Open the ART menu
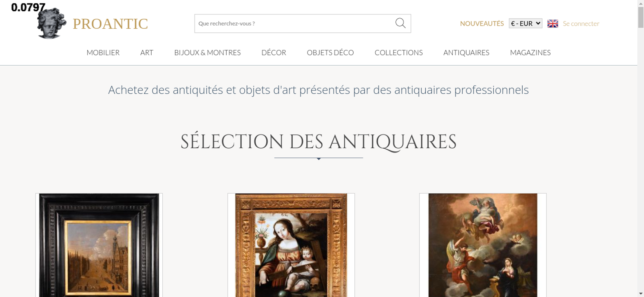 [147, 52]
